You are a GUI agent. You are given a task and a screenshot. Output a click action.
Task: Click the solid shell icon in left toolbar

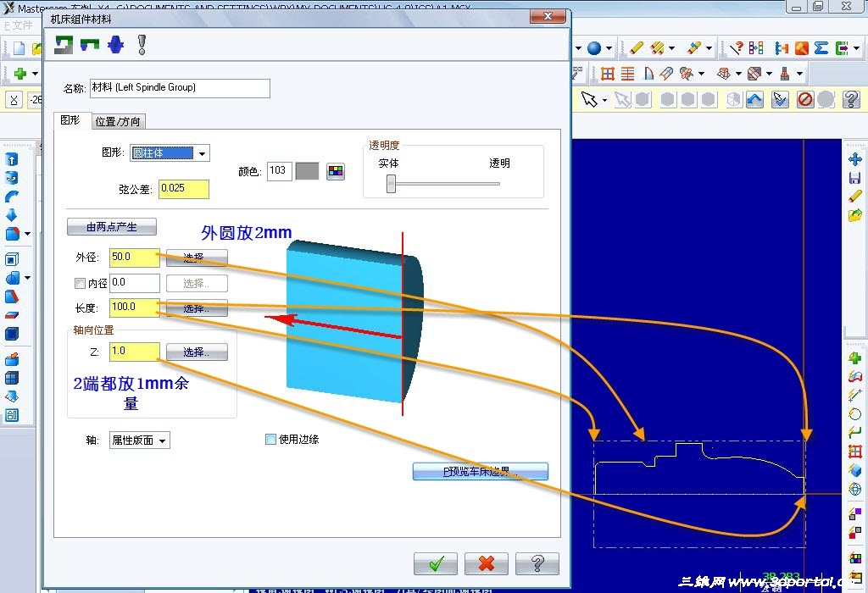[12, 259]
